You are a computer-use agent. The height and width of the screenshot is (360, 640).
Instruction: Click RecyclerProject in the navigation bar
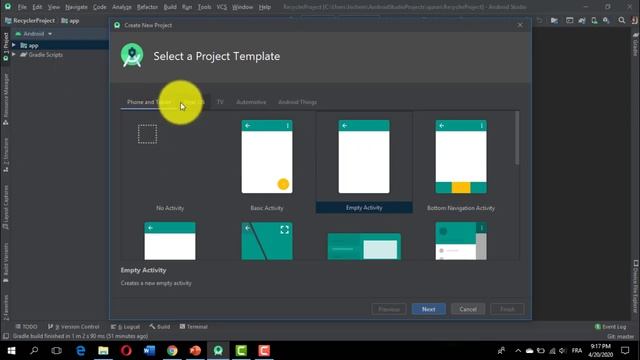point(30,20)
